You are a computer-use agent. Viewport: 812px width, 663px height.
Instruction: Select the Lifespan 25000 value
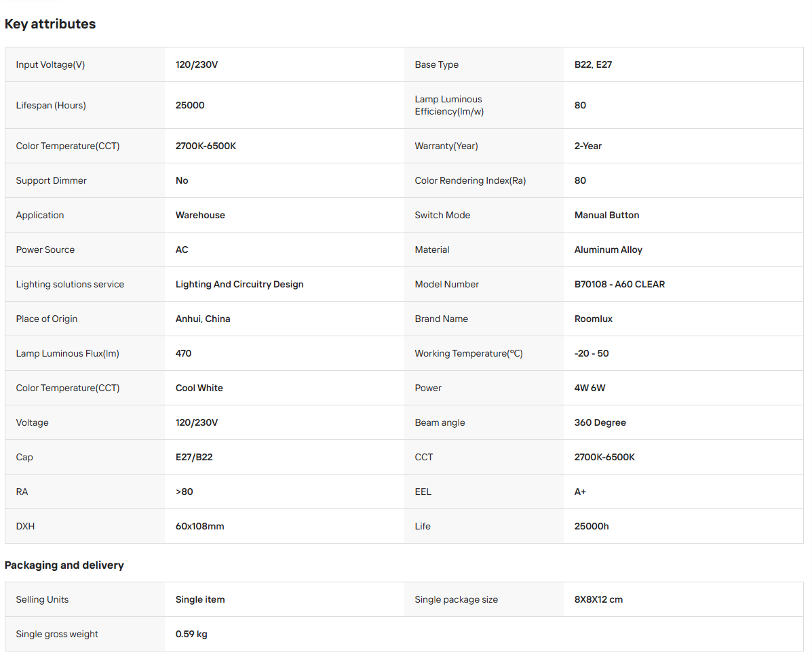click(190, 105)
